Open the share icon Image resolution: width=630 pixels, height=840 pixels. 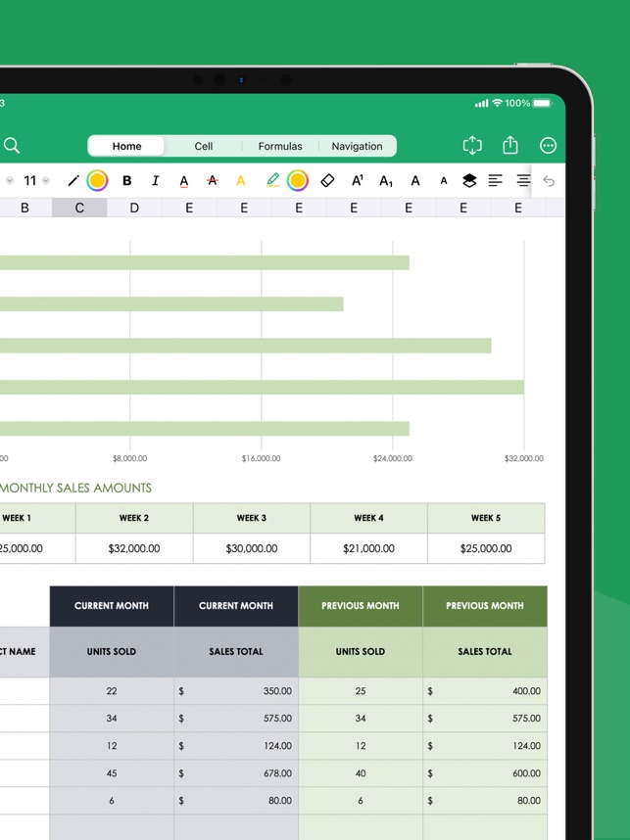click(x=509, y=145)
